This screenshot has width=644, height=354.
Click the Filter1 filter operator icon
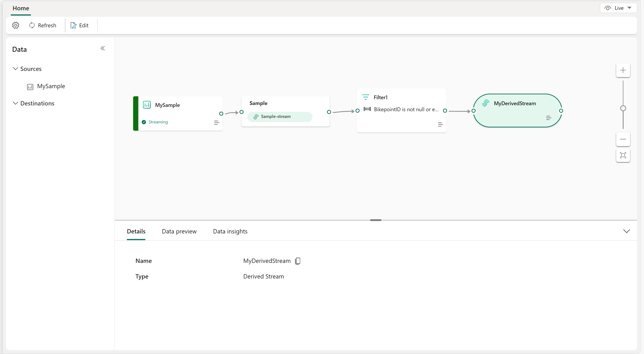pyautogui.click(x=366, y=97)
